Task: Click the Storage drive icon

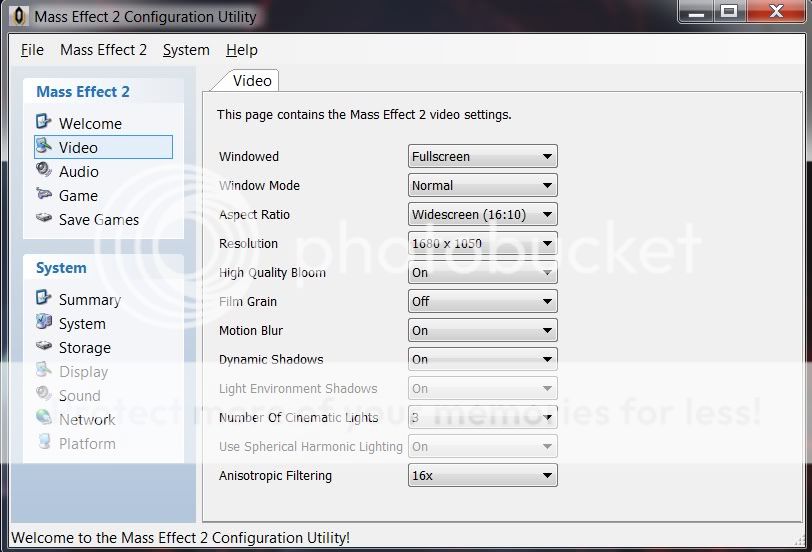Action: pyautogui.click(x=43, y=347)
